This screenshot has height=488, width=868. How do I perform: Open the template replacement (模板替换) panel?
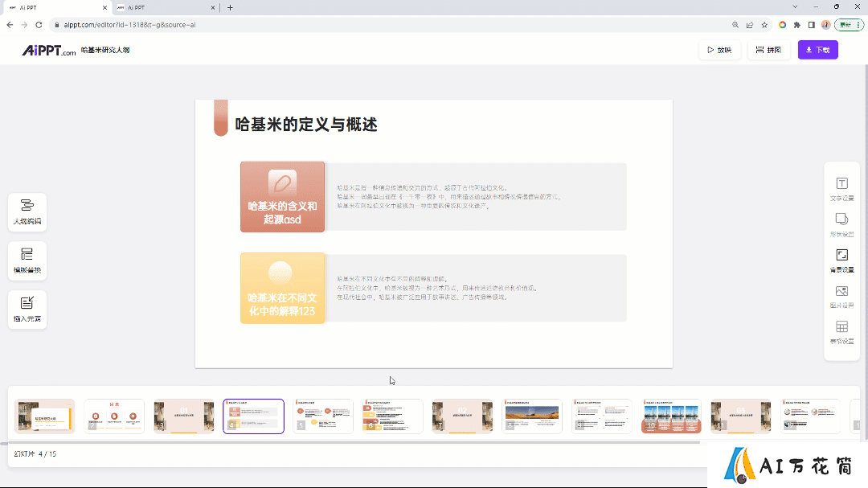[x=27, y=260]
